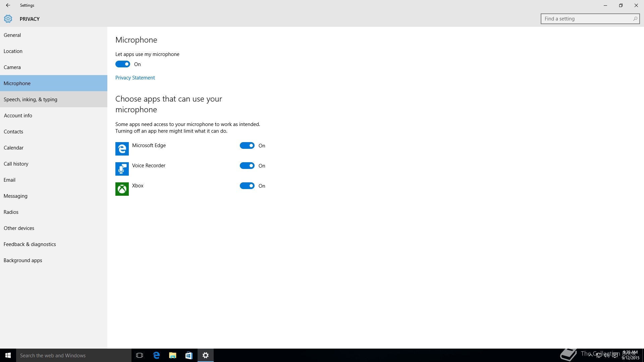644x362 pixels.
Task: Disable microphone for Voice Recorder
Action: point(247,166)
